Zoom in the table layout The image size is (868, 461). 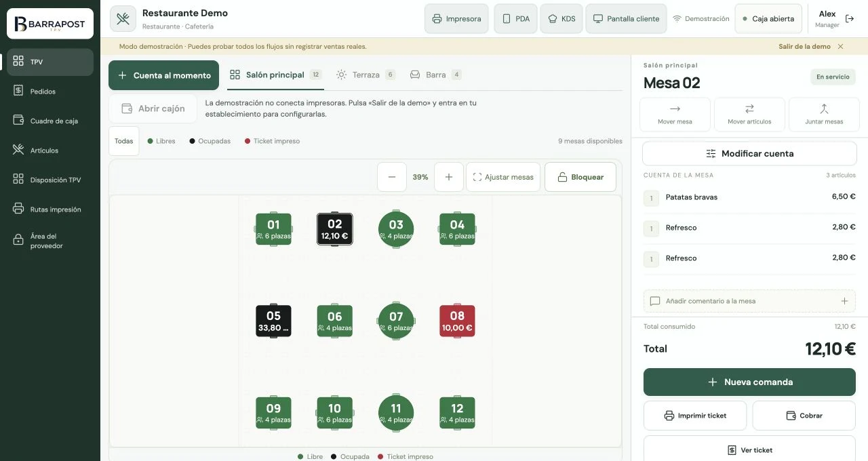point(449,177)
